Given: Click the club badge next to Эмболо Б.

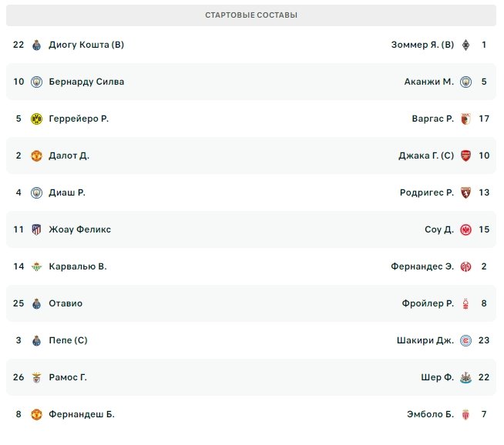Looking at the screenshot, I should 465,414.
